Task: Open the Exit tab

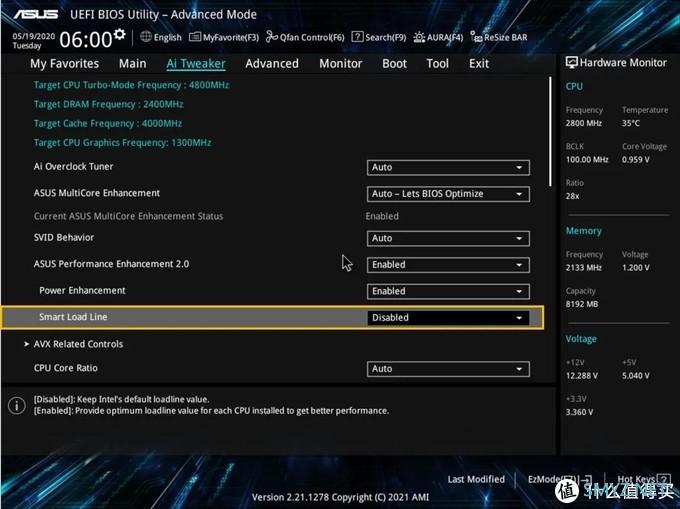Action: tap(479, 64)
